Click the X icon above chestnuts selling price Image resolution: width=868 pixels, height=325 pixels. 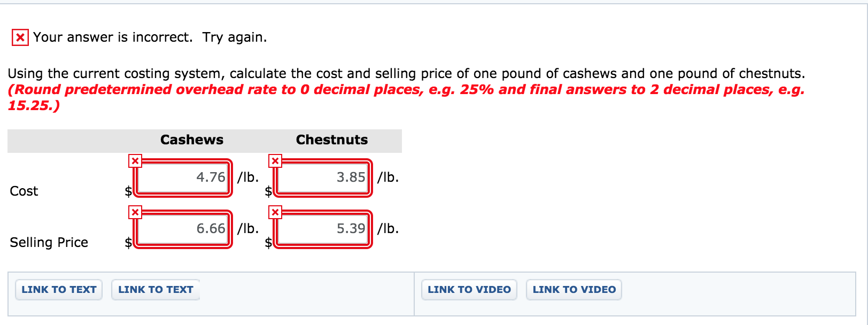tap(275, 211)
